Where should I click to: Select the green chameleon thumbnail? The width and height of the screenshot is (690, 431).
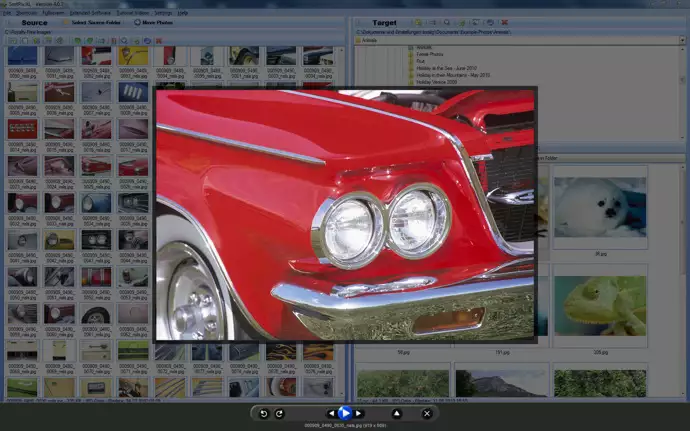click(600, 305)
